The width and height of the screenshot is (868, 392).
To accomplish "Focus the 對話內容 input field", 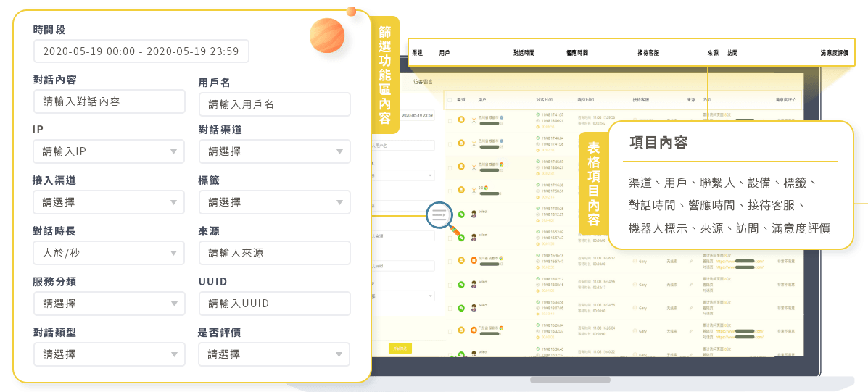I will point(109,101).
